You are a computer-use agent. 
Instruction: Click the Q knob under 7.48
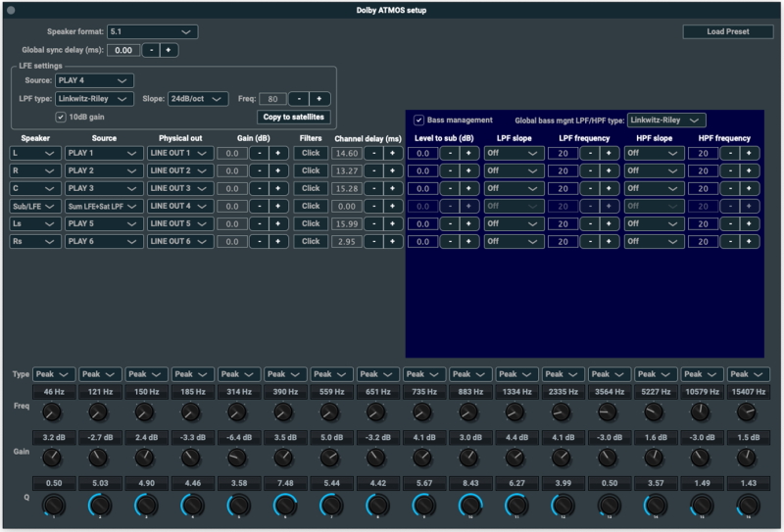pos(285,505)
